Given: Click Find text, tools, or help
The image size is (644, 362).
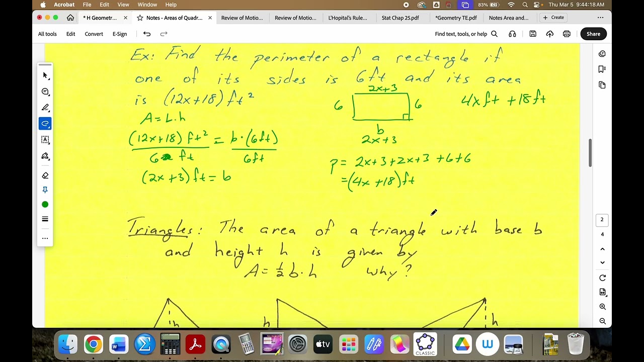Looking at the screenshot, I should [466, 34].
